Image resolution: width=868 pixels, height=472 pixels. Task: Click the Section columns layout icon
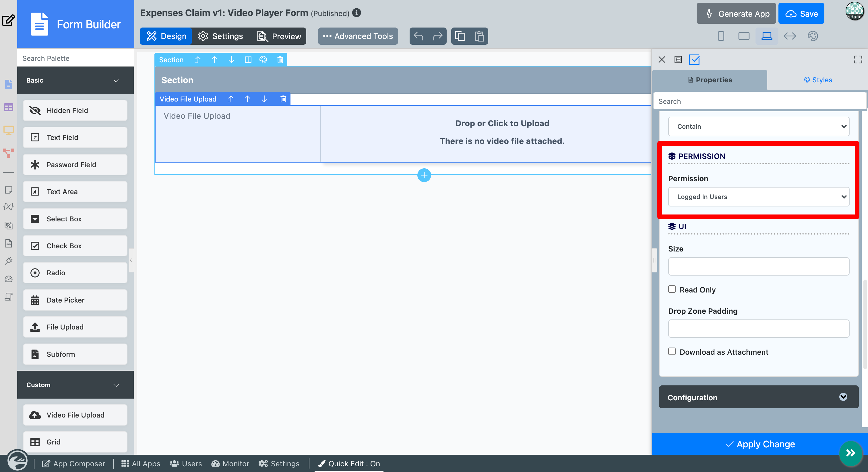point(248,60)
